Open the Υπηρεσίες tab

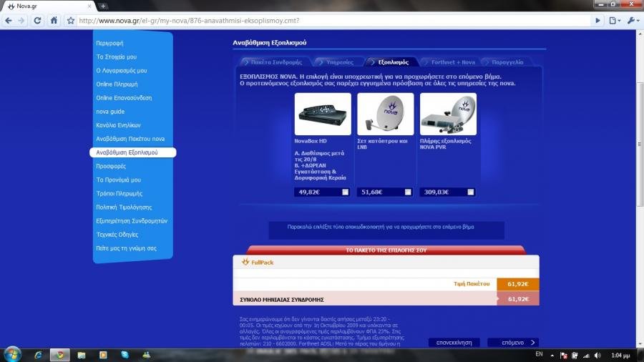coord(336,62)
